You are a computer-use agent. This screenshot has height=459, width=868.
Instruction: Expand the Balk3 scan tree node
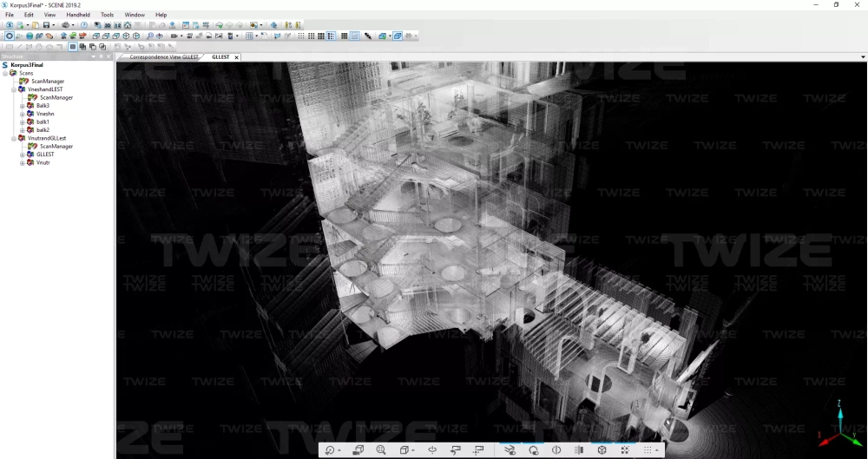(23, 106)
